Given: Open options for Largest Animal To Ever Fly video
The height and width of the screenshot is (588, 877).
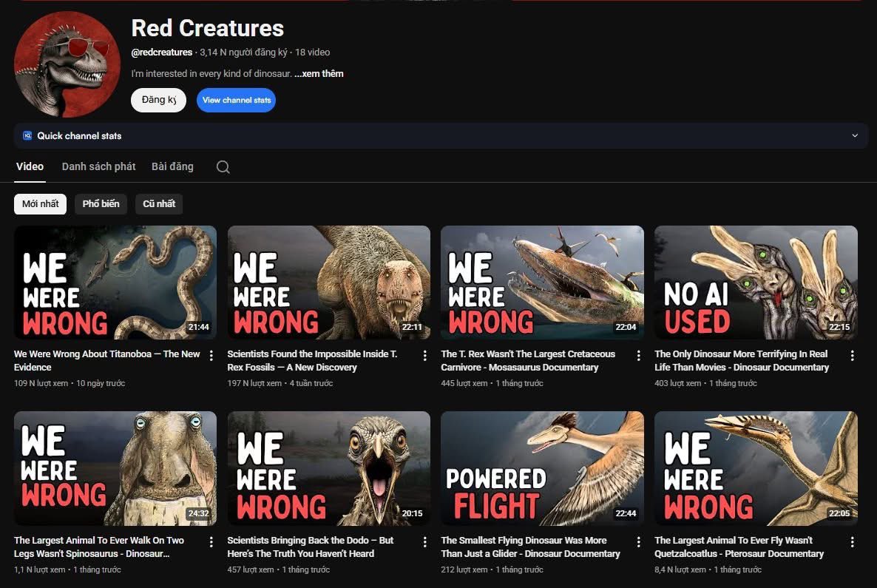Looking at the screenshot, I should coord(852,541).
